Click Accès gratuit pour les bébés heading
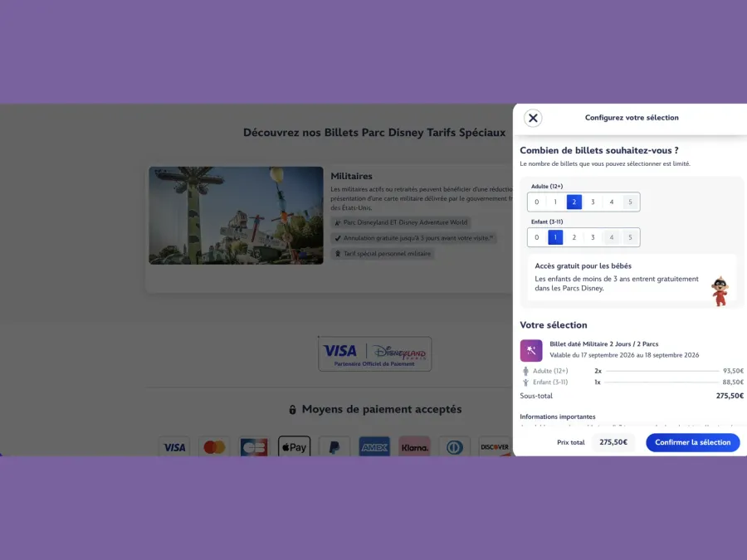 pyautogui.click(x=583, y=266)
